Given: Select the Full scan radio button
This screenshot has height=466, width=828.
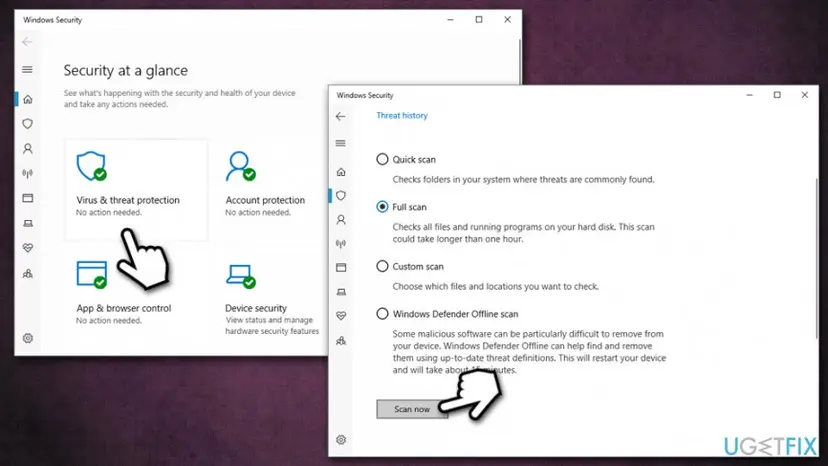Looking at the screenshot, I should point(382,207).
